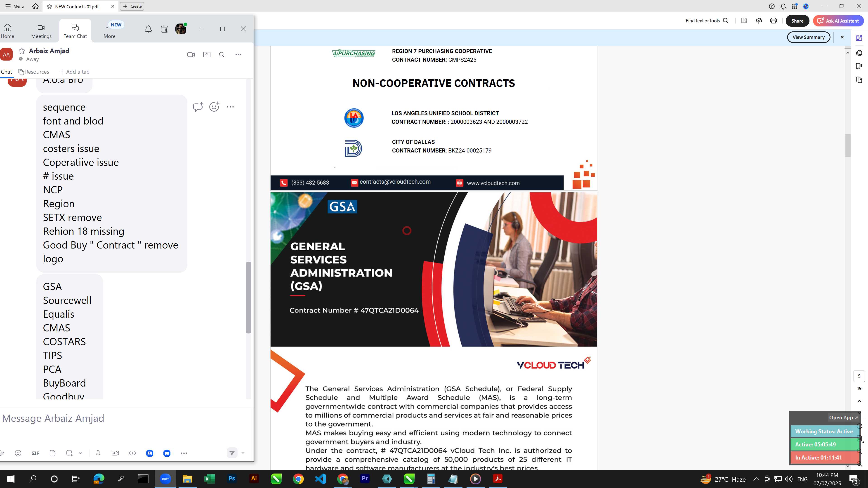
Task: Open the GIF picker
Action: pyautogui.click(x=35, y=453)
